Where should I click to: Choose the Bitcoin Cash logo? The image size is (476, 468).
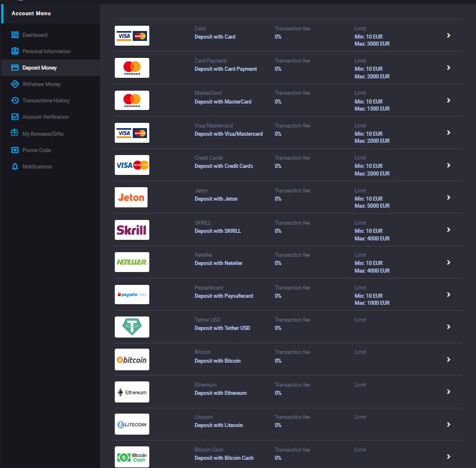pyautogui.click(x=132, y=457)
